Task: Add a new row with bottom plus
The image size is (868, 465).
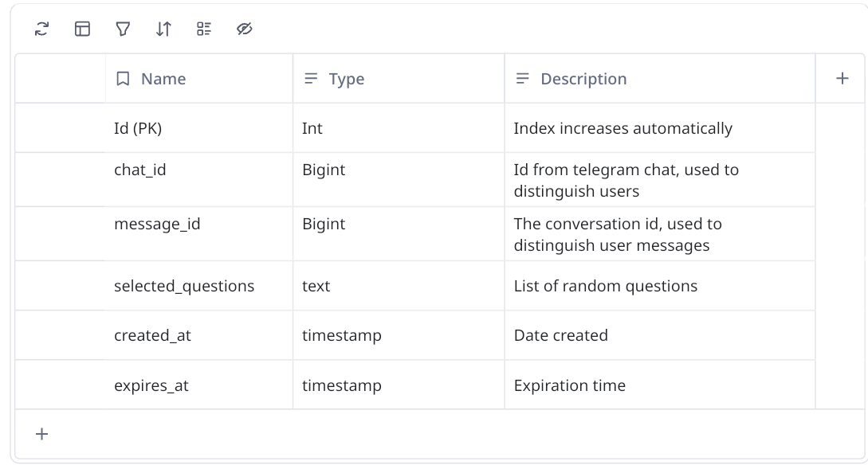Action: (x=42, y=434)
